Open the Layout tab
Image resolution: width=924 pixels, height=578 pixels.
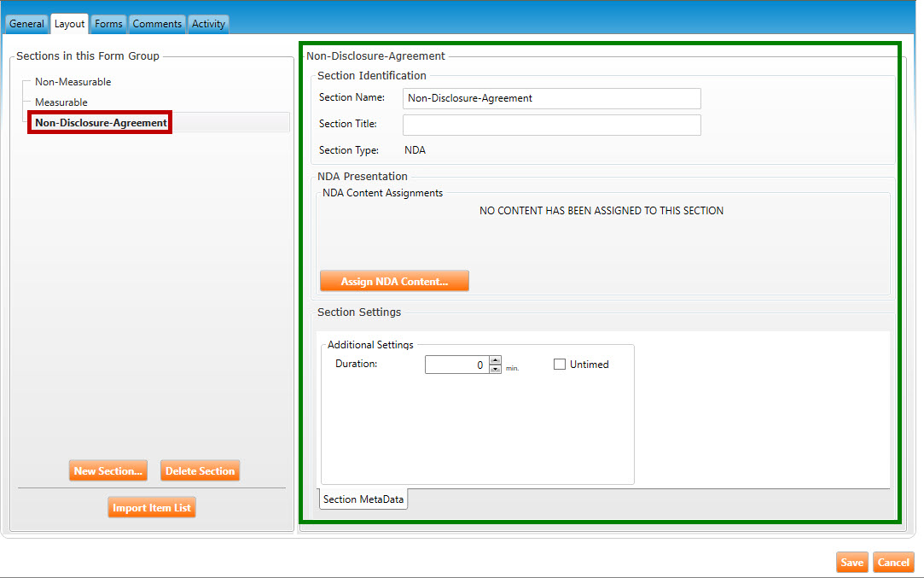[69, 24]
